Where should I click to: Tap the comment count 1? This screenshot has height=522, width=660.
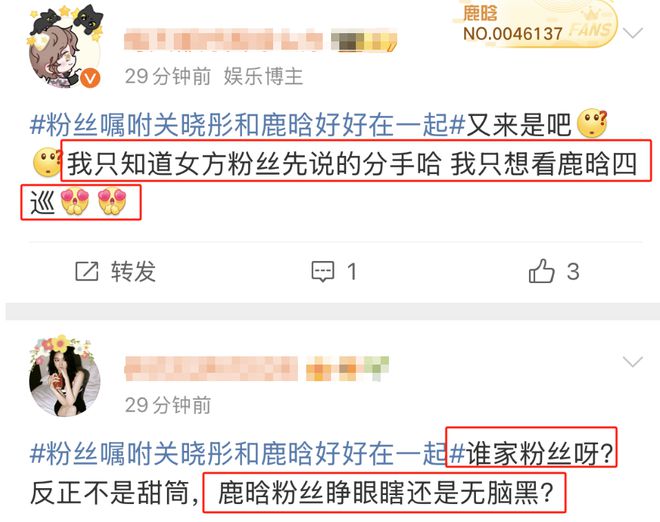click(x=352, y=272)
